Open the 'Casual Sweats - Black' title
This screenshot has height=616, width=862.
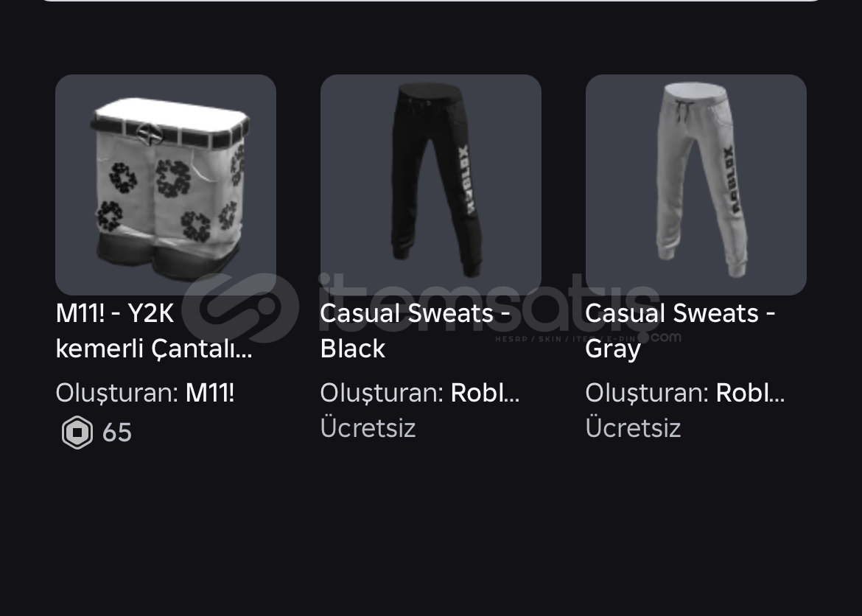pos(416,331)
